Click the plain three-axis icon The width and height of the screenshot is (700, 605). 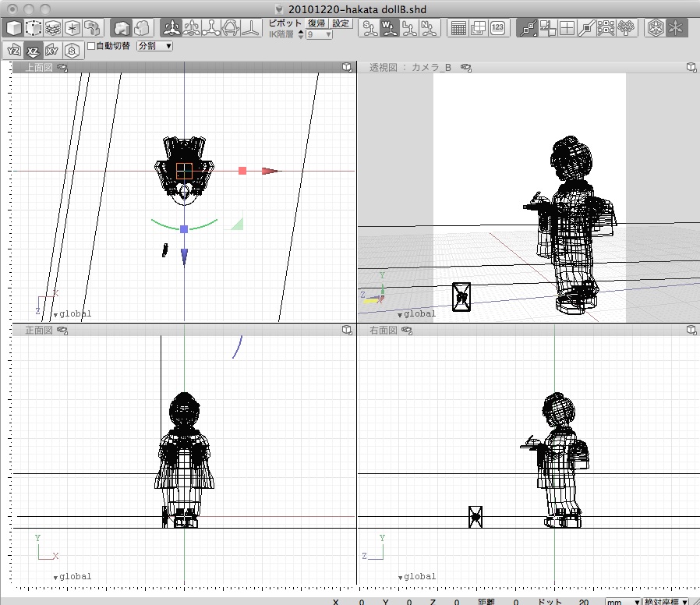tap(250, 28)
